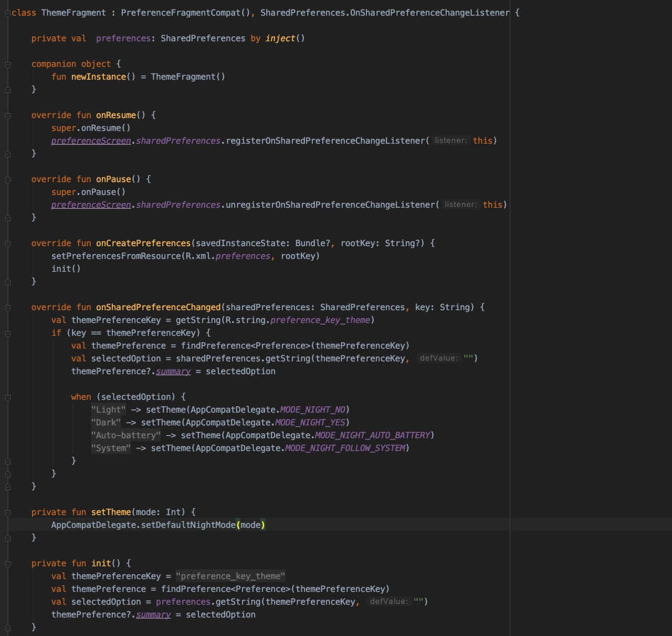This screenshot has height=636, width=672.
Task: Click the "Dark" string literal
Action: (106, 422)
